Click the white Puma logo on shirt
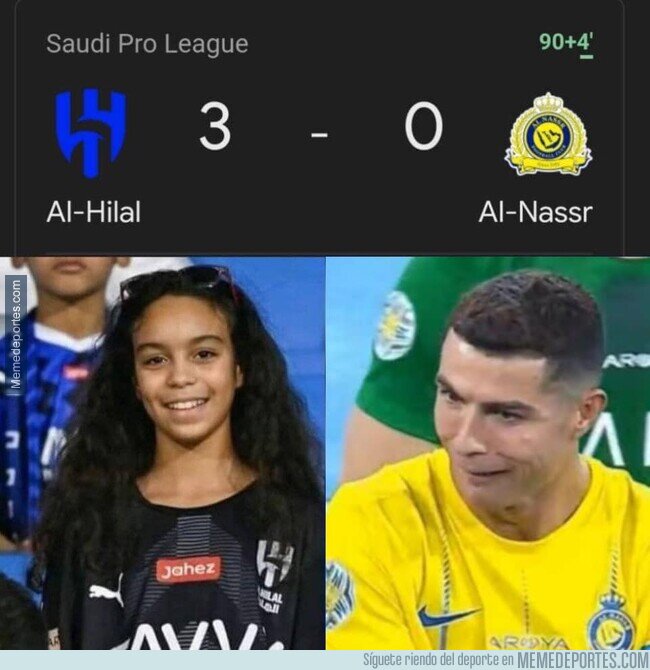 point(106,591)
